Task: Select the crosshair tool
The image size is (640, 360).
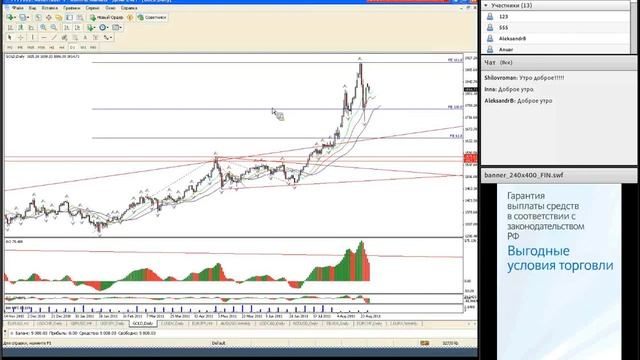Action: (20, 38)
